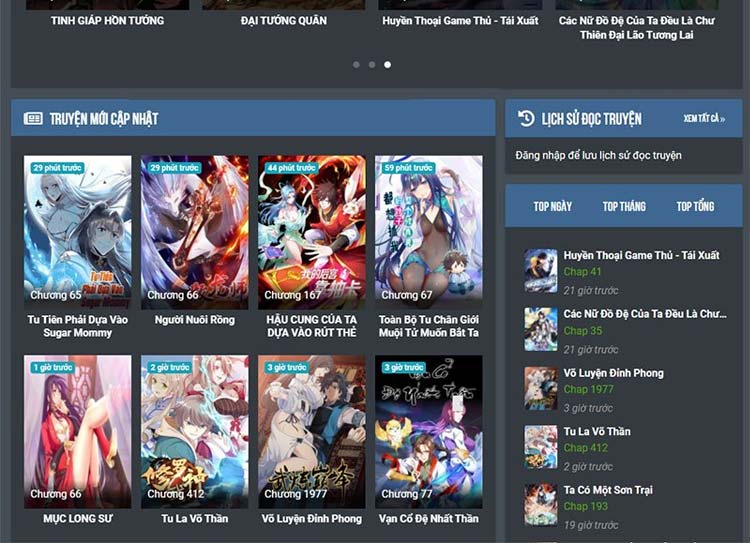The width and height of the screenshot is (750, 543).
Task: Click the history clock icon
Action: [526, 119]
